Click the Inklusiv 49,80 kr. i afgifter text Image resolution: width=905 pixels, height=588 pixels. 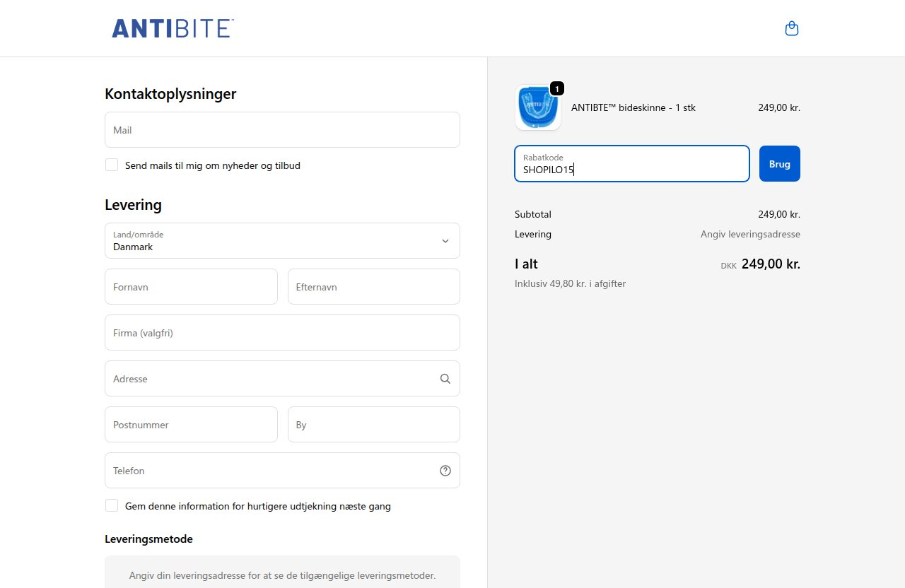click(570, 283)
